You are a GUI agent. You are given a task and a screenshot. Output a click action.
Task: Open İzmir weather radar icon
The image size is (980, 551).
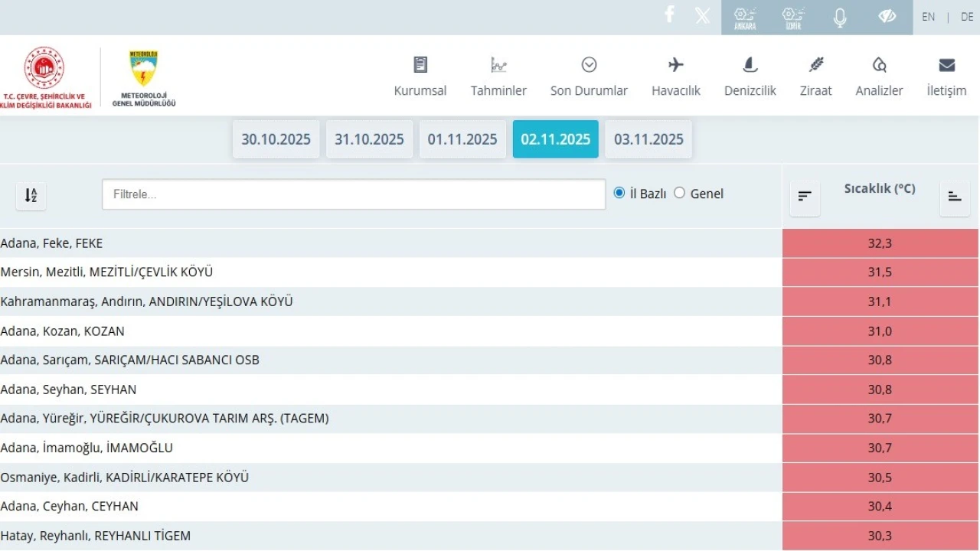coord(793,18)
